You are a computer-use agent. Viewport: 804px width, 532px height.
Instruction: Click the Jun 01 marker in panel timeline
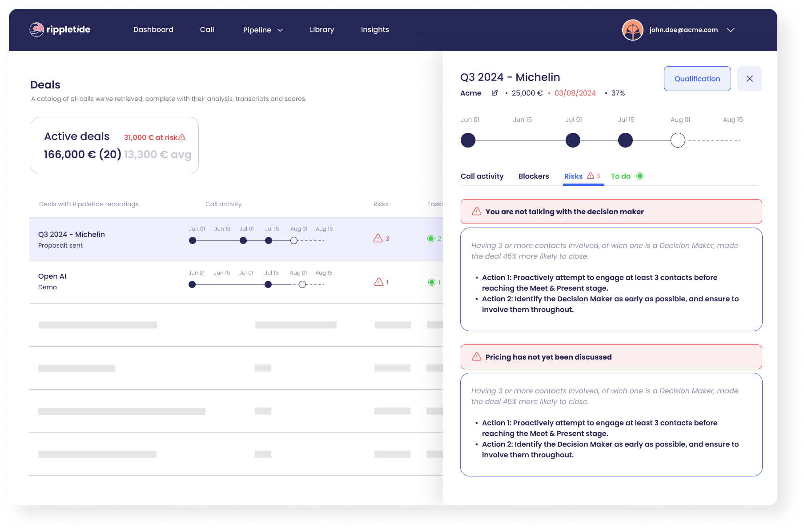468,140
